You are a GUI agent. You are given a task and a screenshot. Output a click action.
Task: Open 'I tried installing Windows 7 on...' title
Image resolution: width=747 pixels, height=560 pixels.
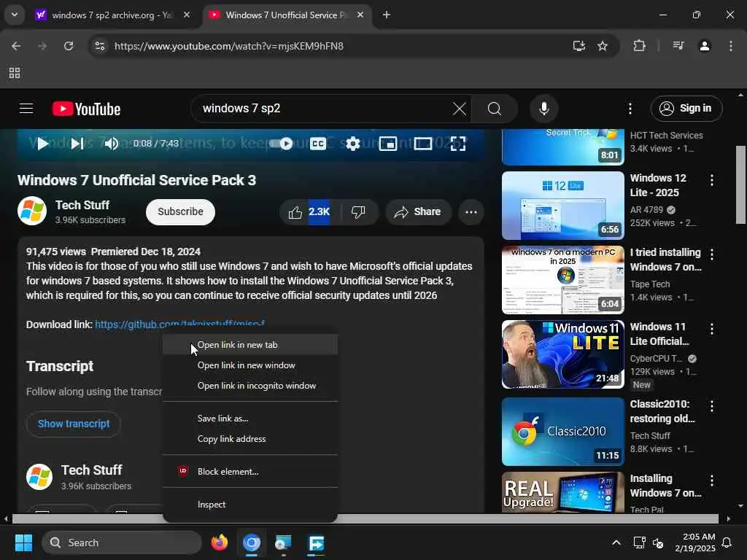point(665,260)
